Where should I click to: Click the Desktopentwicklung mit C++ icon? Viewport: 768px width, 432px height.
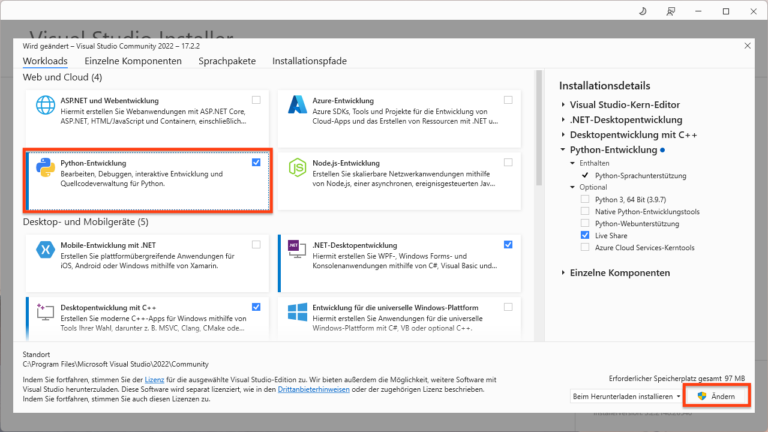[45, 312]
